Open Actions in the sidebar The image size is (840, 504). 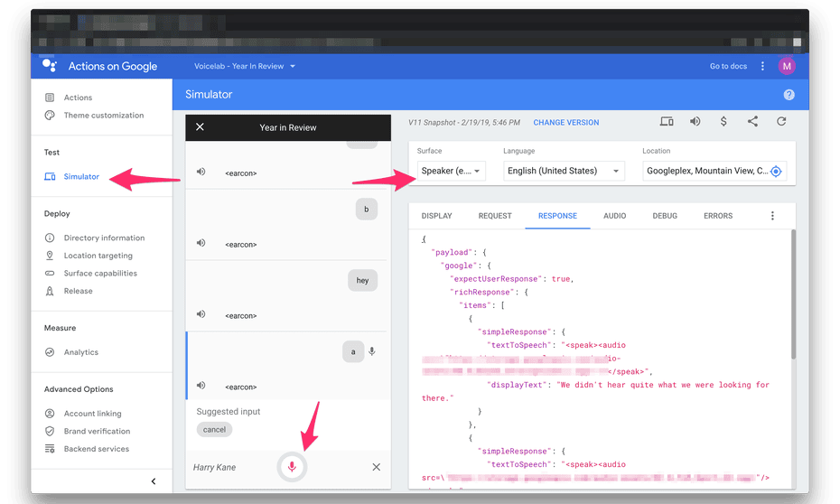(x=78, y=98)
